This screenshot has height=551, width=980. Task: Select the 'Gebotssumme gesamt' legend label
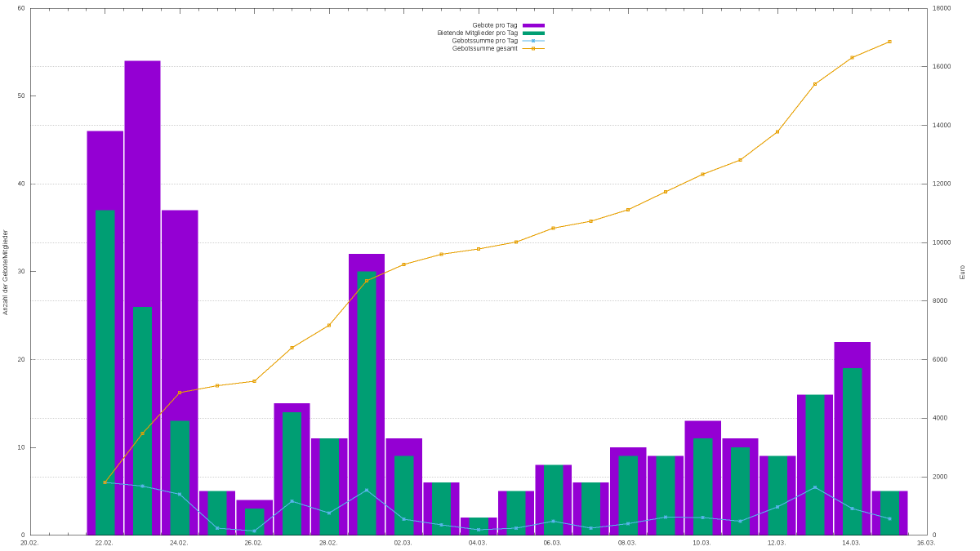click(x=484, y=49)
